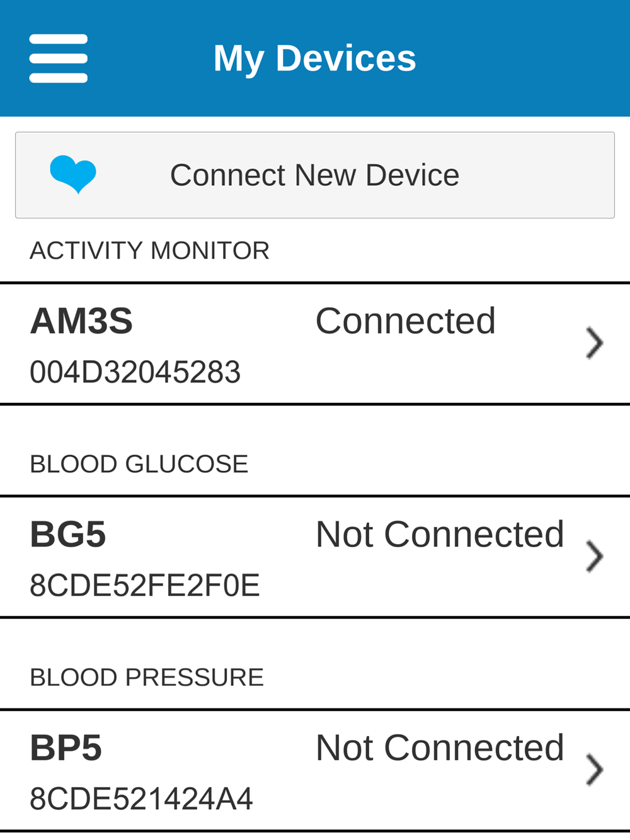The width and height of the screenshot is (630, 840).
Task: Expand AM3S details via its chevron
Action: click(x=594, y=343)
